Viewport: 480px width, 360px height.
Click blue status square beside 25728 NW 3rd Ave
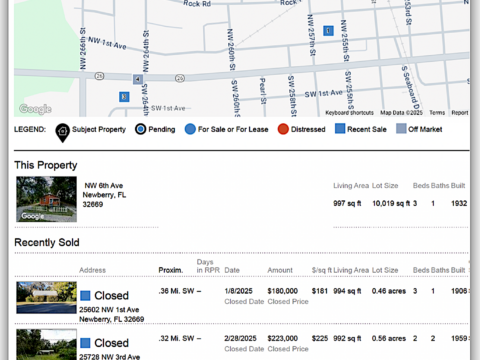click(x=85, y=343)
